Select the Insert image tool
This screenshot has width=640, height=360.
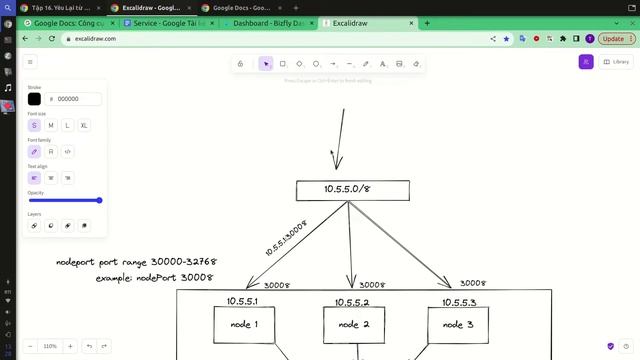[399, 64]
